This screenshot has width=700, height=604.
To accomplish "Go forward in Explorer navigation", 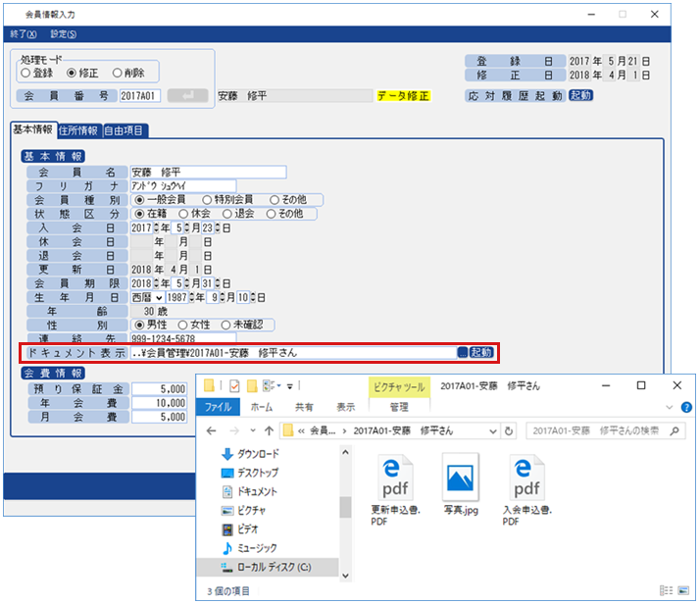I will [234, 430].
